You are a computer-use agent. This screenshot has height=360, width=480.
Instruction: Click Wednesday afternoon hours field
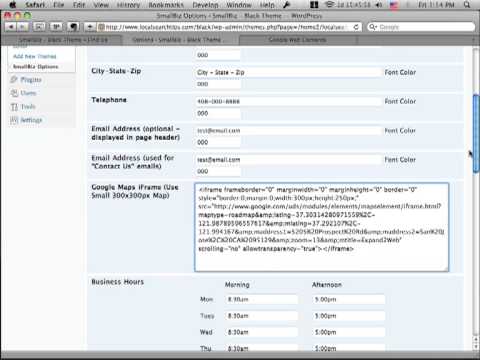[x=349, y=332]
